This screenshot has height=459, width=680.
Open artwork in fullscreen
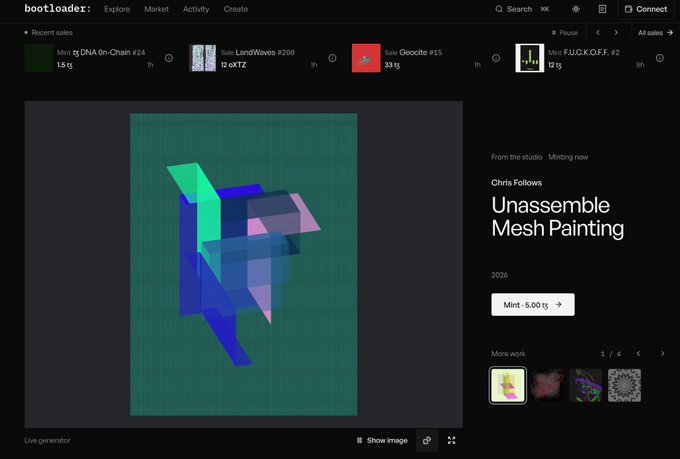click(451, 440)
